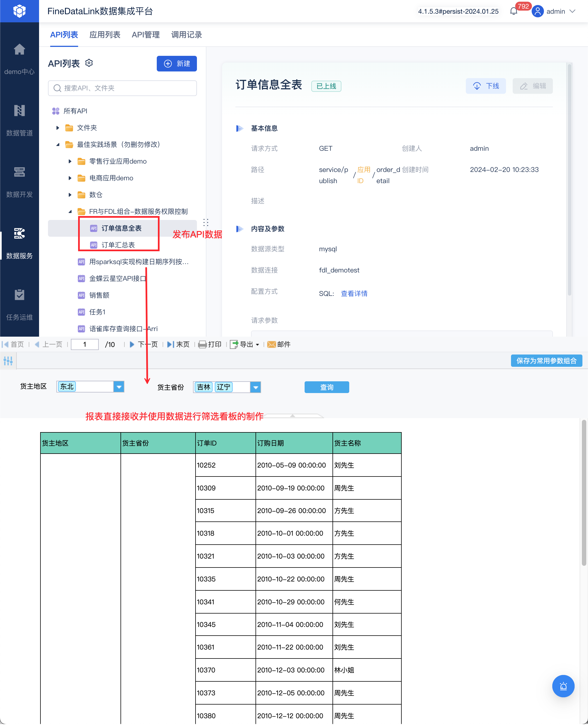This screenshot has width=588, height=728.
Task: Open the 货主地区 dropdown arrow
Action: (x=119, y=387)
